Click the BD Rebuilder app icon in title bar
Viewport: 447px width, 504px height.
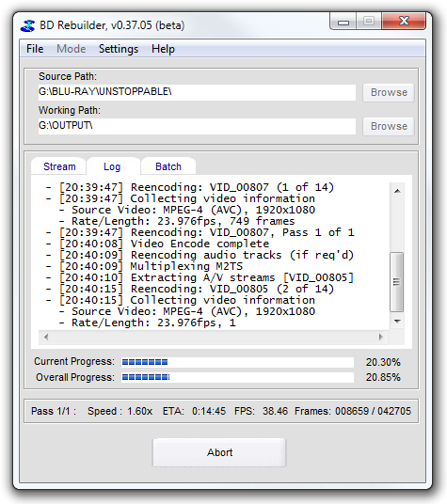pos(28,25)
